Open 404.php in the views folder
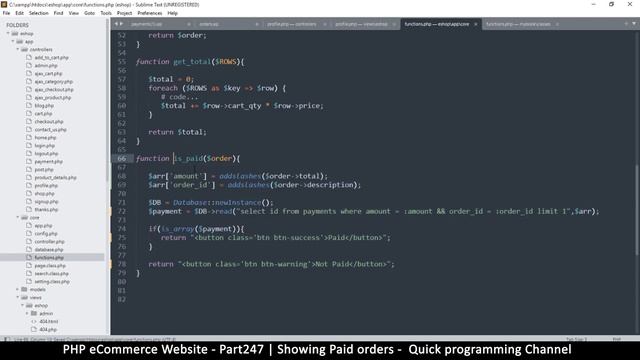The image size is (640, 360). click(48, 329)
